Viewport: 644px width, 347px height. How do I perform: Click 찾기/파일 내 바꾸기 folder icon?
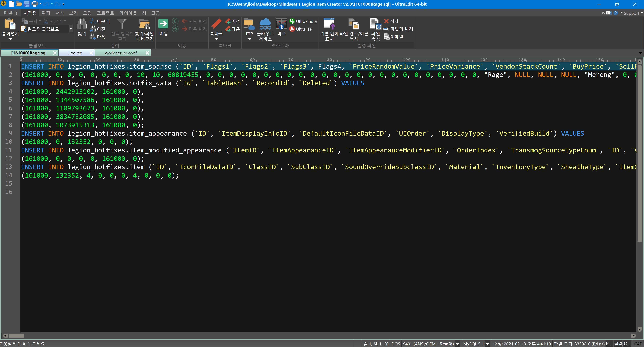[144, 24]
